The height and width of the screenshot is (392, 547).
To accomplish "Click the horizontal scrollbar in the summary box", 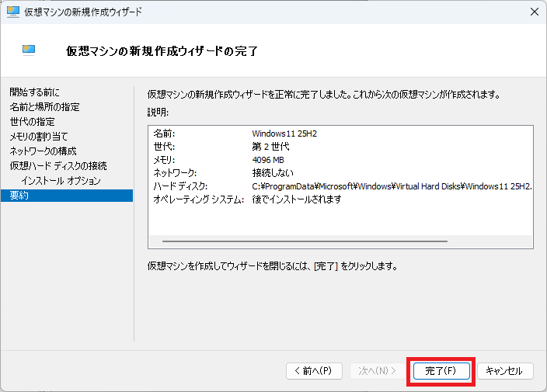I will tap(305, 241).
